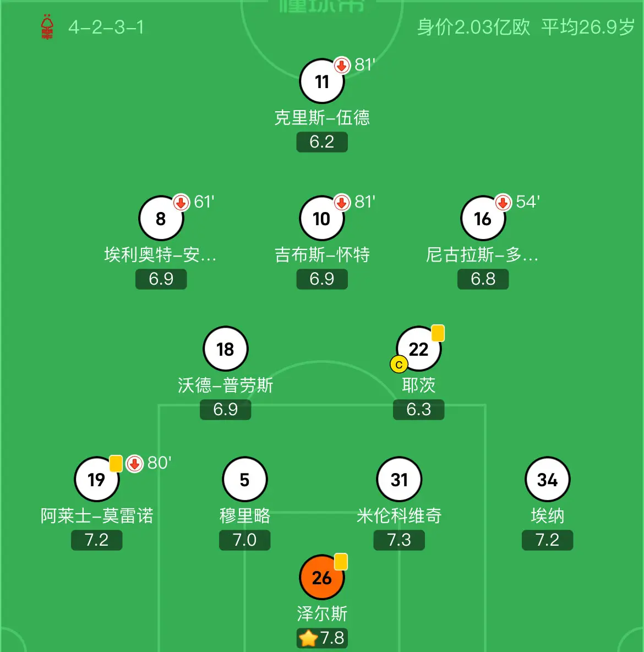Click the substitution icon next to number 16
This screenshot has width=644, height=652.
click(x=503, y=203)
